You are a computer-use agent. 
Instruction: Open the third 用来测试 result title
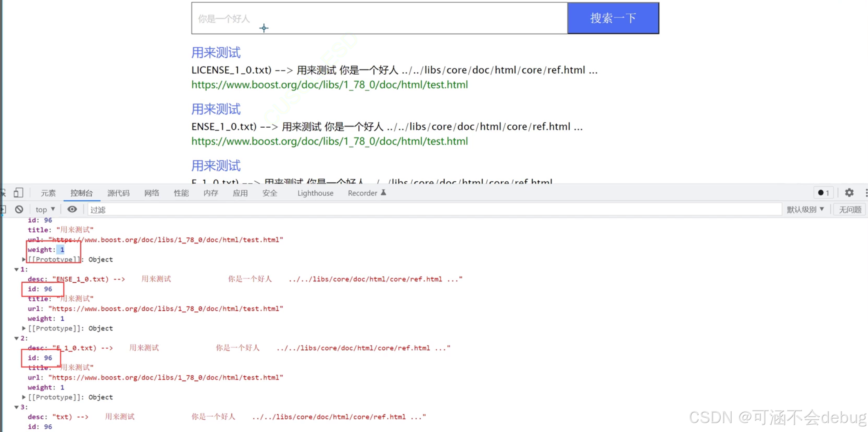(216, 166)
